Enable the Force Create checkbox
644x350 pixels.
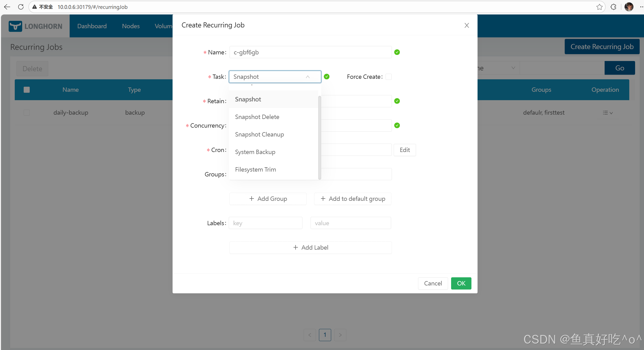tap(388, 77)
